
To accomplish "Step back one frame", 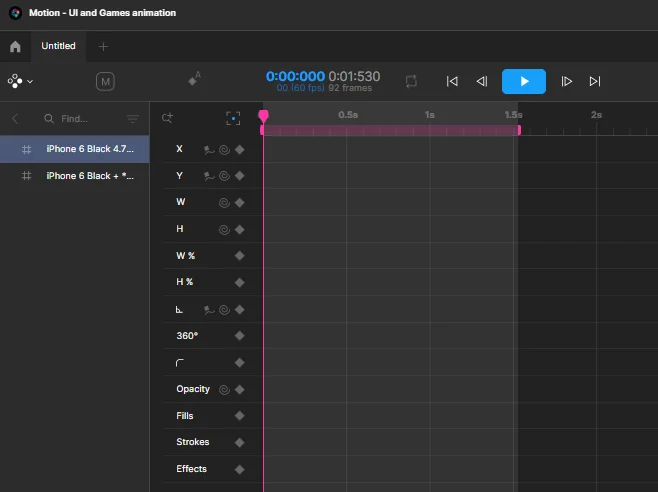I will pyautogui.click(x=482, y=81).
